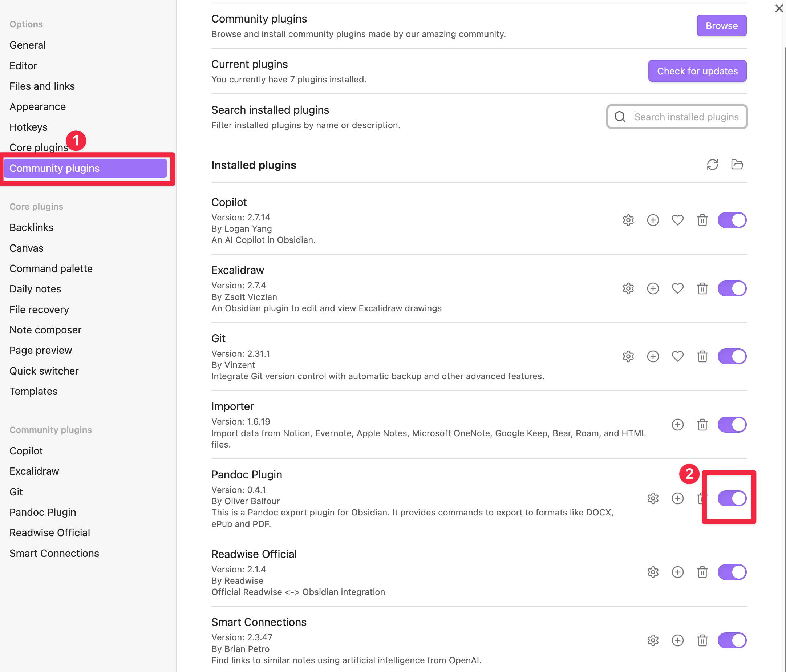Image resolution: width=786 pixels, height=672 pixels.
Task: Open the plugins folder icon
Action: click(737, 165)
